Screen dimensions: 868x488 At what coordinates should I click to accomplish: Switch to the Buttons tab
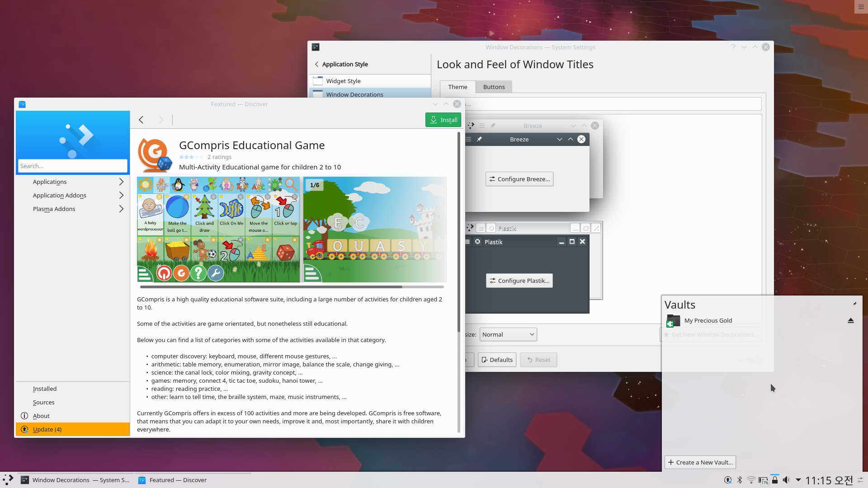tap(494, 87)
